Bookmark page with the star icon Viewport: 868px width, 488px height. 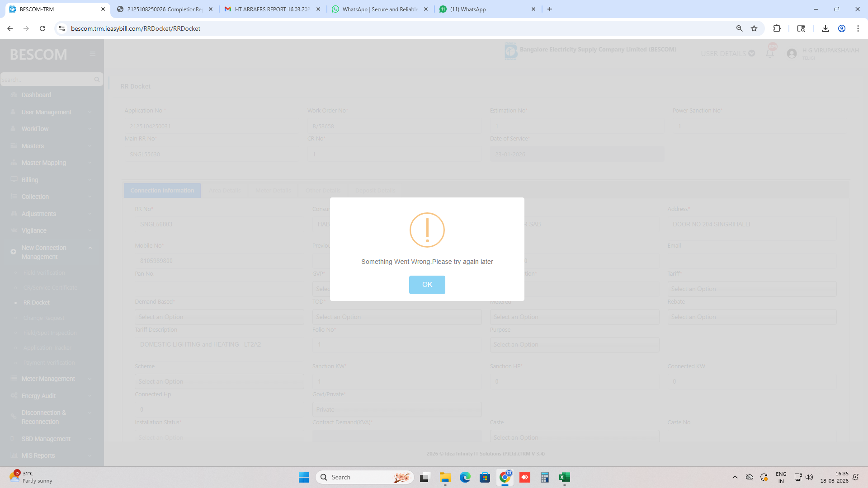click(x=754, y=28)
